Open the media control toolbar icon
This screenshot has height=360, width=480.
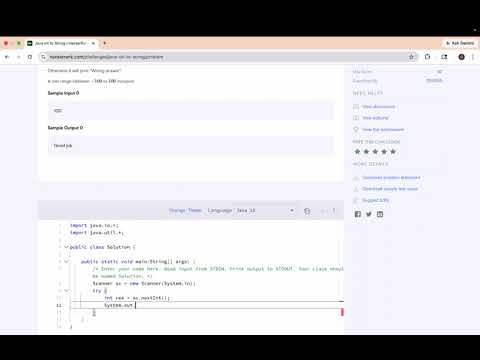[444, 57]
